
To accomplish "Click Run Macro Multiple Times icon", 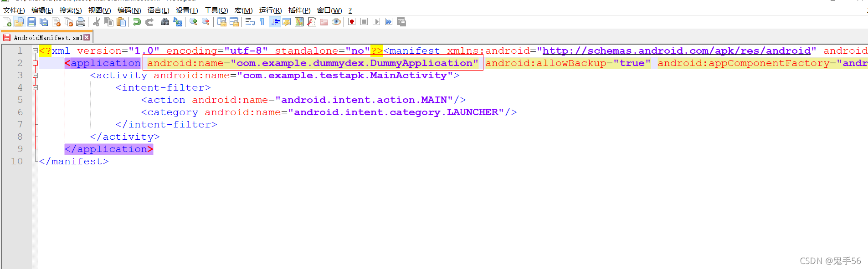I will (x=389, y=22).
